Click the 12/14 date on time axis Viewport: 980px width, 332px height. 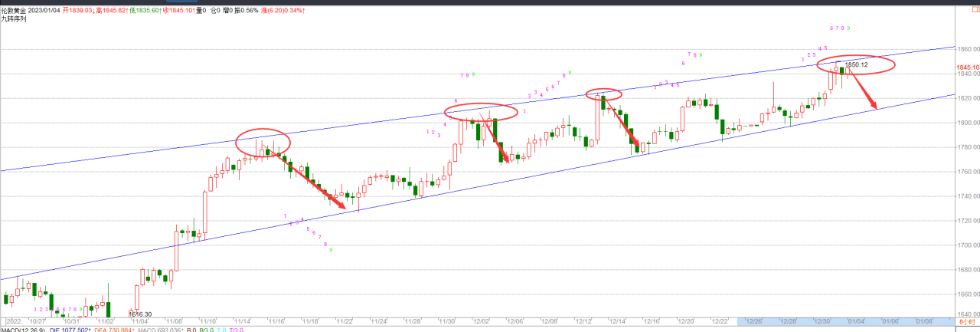[618, 321]
